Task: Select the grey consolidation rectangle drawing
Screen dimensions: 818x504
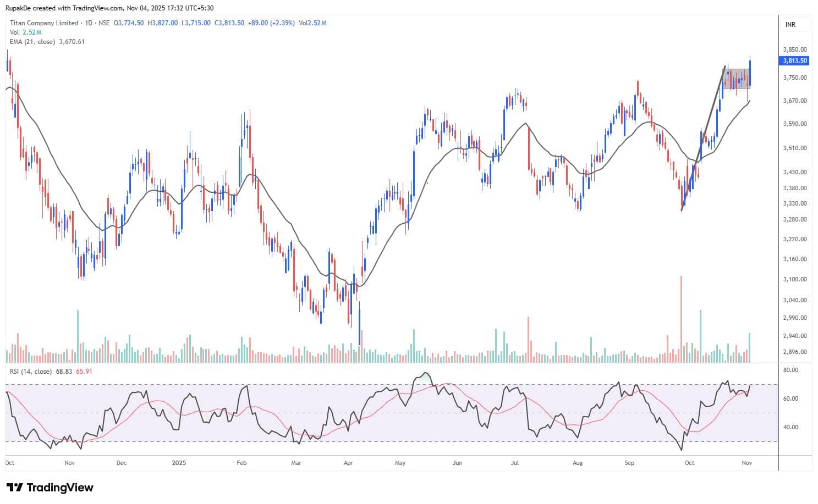Action: [736, 79]
